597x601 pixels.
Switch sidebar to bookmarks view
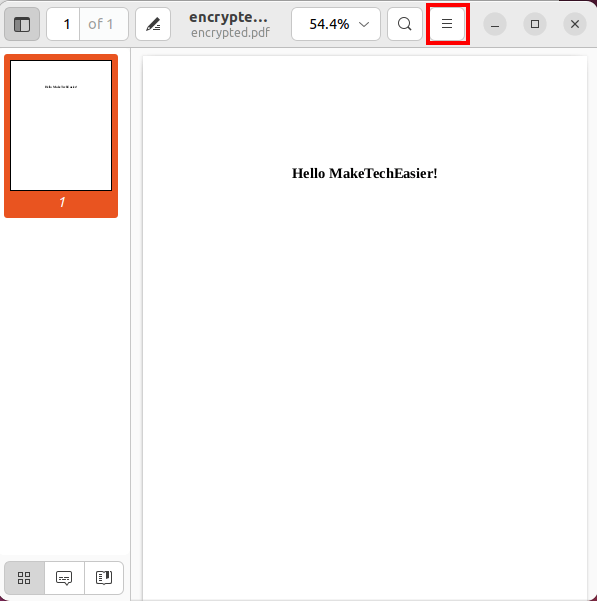(x=104, y=578)
